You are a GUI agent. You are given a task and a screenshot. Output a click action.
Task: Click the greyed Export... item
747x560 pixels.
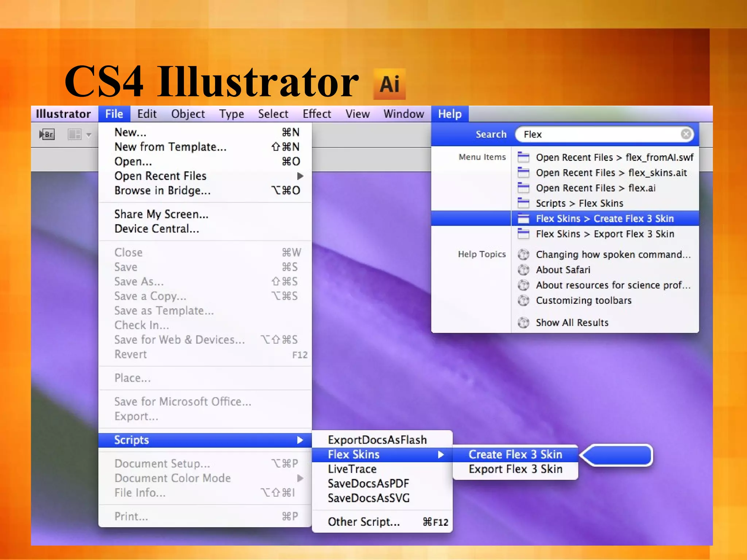205,416
